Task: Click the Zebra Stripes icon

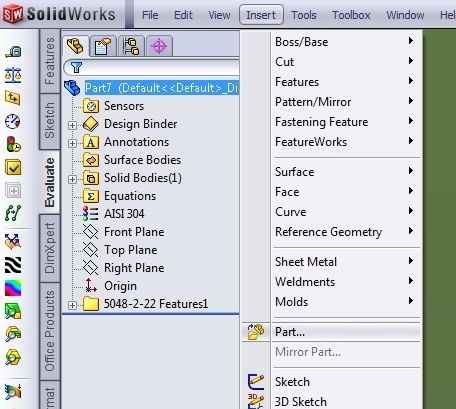Action: [x=13, y=265]
